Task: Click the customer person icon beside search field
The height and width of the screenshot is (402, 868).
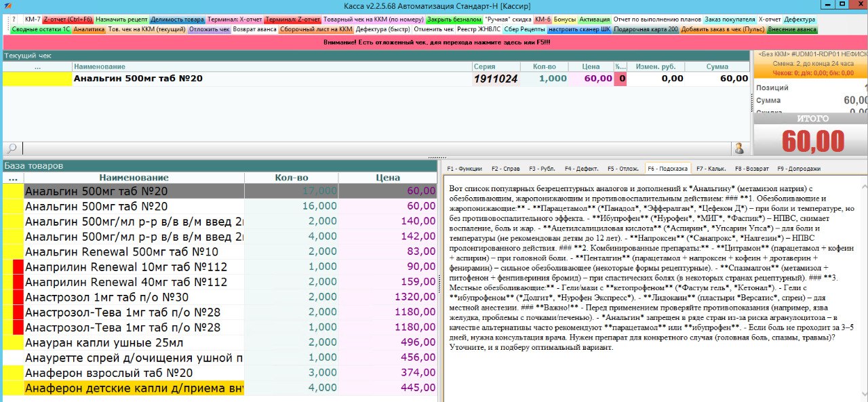Action: [740, 148]
